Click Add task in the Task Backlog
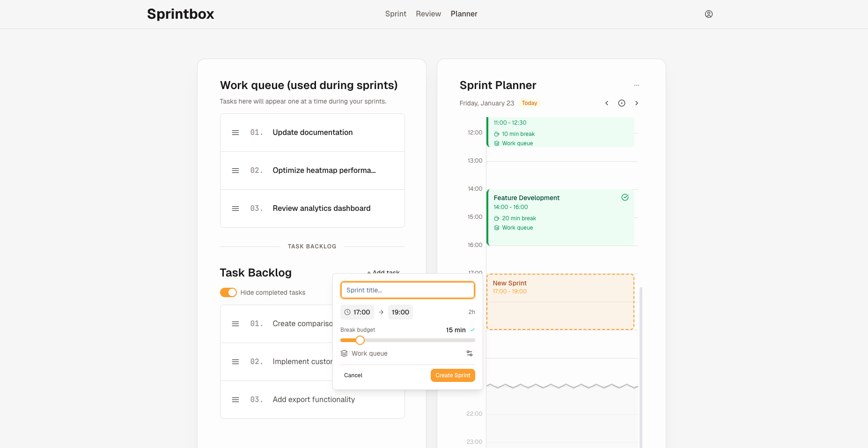The height and width of the screenshot is (448, 868). click(384, 272)
